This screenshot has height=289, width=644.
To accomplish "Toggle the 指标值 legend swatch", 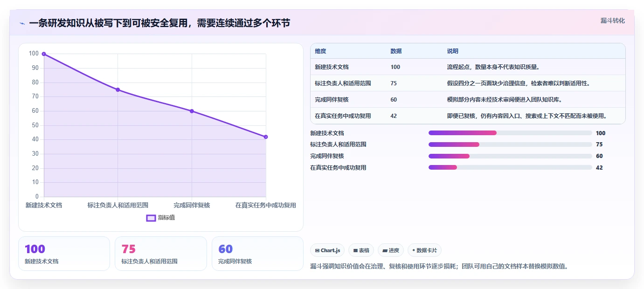I will pyautogui.click(x=151, y=218).
